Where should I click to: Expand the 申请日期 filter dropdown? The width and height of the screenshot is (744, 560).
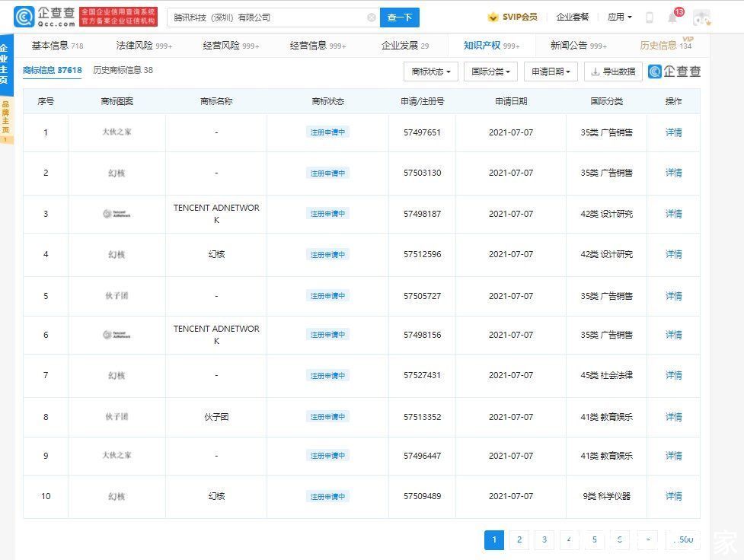coord(551,72)
